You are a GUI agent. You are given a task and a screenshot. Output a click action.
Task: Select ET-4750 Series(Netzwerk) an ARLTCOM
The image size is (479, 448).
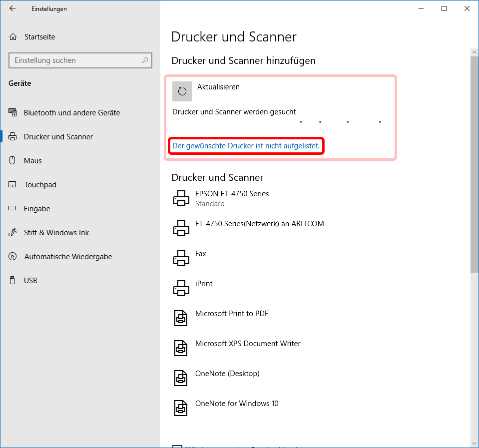pos(259,224)
